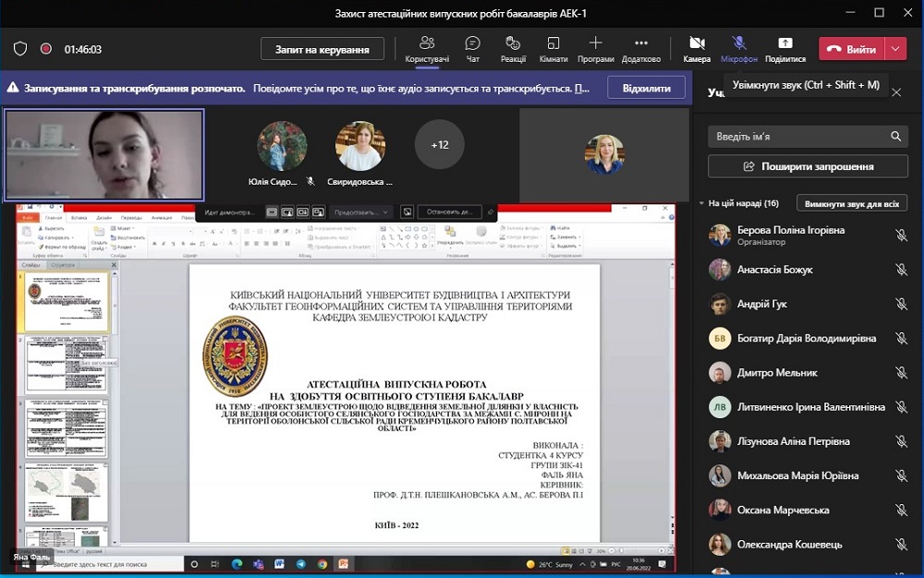Click Юлія Сидо... participant avatar
Image resolution: width=924 pixels, height=578 pixels.
[282, 145]
